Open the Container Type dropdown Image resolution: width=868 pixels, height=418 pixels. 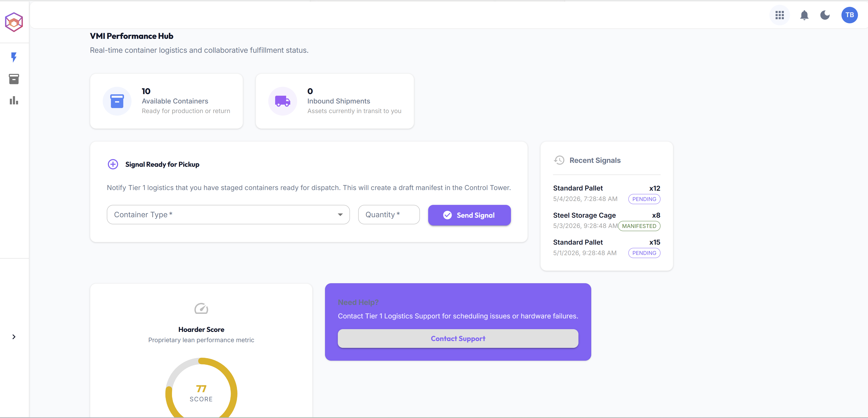click(228, 215)
